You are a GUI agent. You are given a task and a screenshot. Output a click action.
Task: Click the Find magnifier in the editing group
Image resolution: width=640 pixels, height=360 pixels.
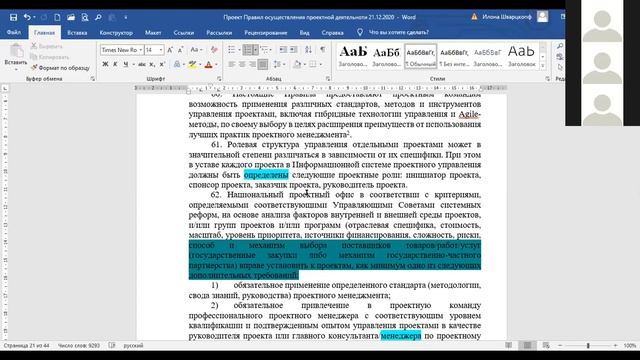click(x=560, y=46)
